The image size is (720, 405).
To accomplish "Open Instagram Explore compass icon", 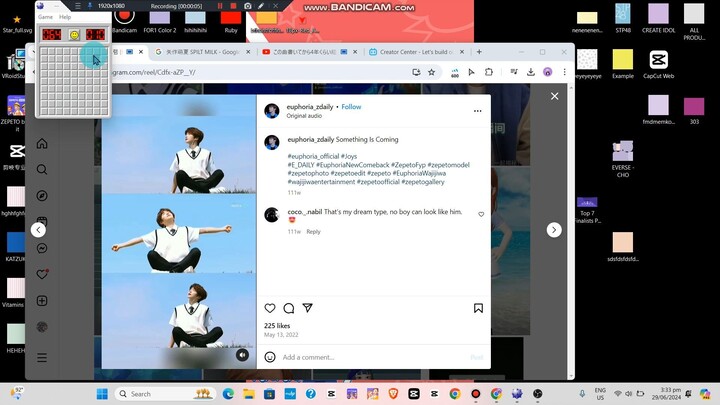I will (42, 196).
